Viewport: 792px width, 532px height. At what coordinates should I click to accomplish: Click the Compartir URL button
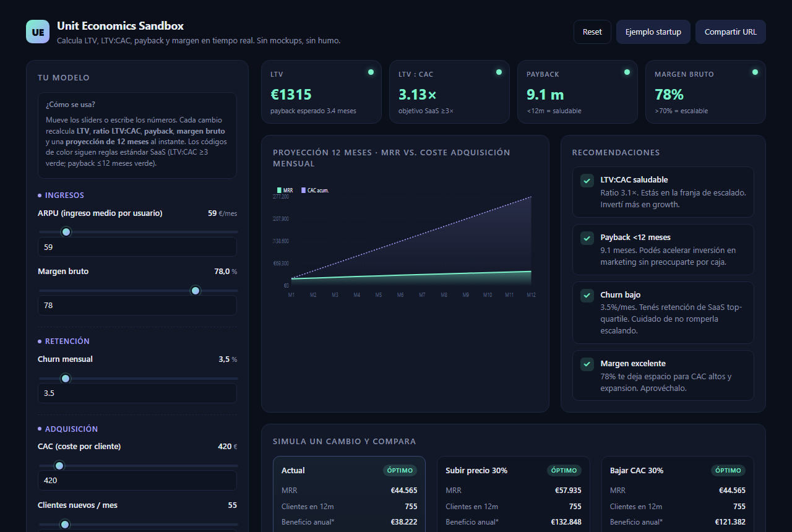pos(731,32)
